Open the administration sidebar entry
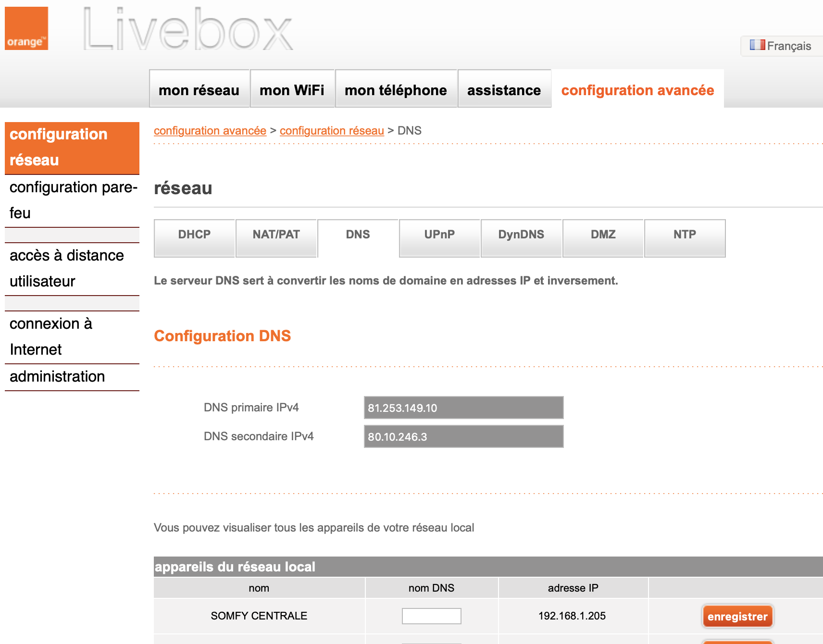Screen dimensions: 823x644 point(72,377)
